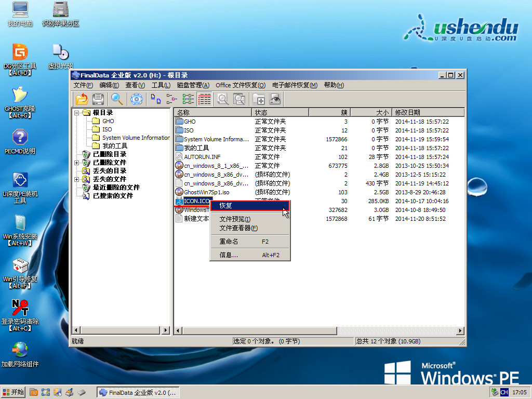
Task: Sort by the 大小 column header
Action: [371, 112]
